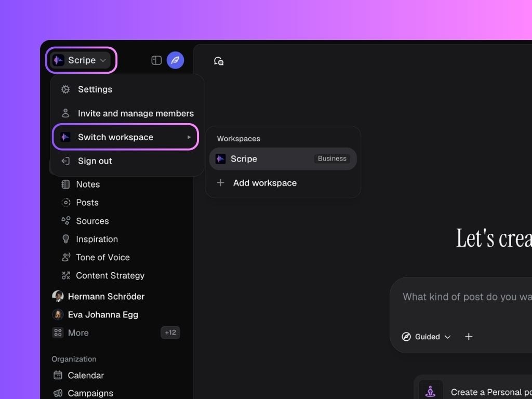Click Hermann Schröder's avatar

58,296
